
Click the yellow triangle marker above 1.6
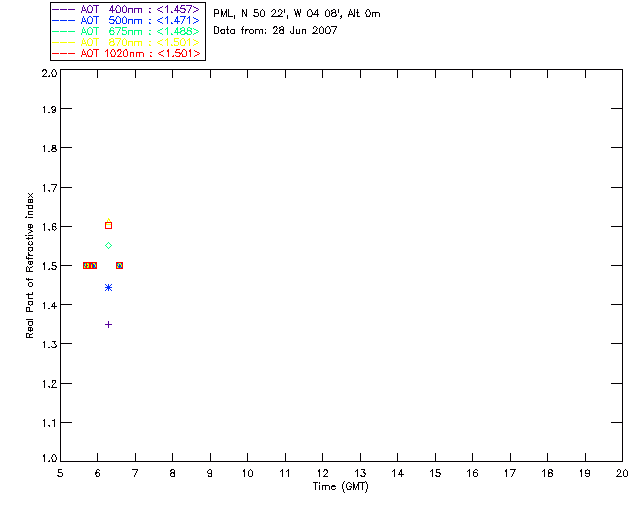[x=109, y=221]
